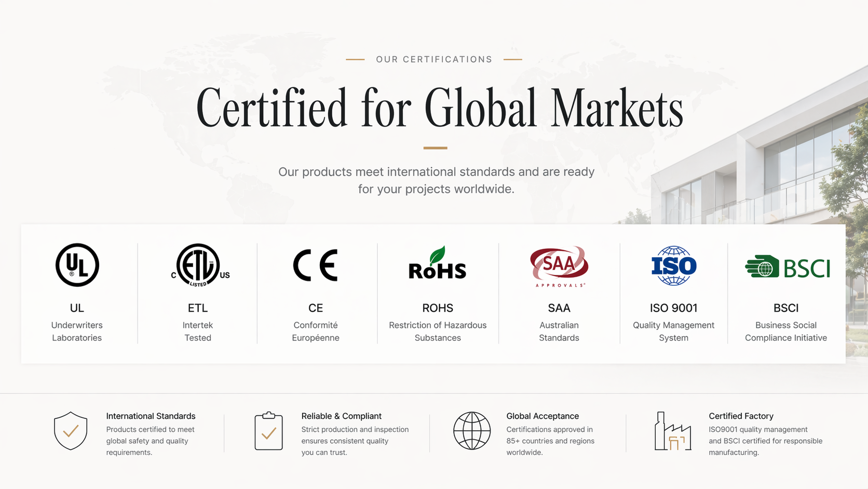Click the 'Certified for Global Markets' headline

439,108
